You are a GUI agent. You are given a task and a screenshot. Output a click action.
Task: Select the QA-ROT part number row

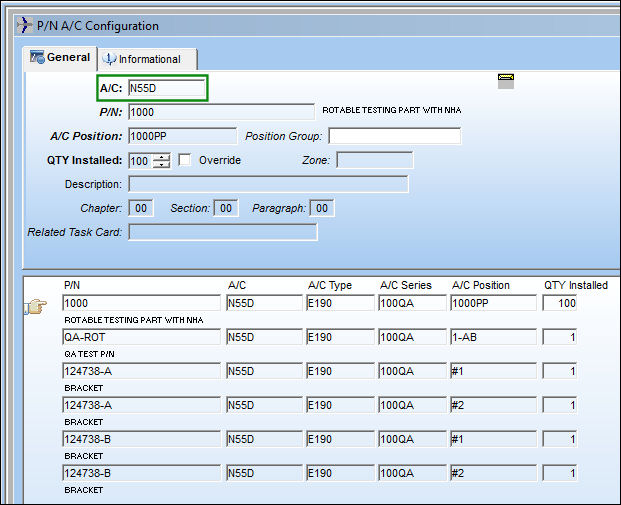coord(141,337)
